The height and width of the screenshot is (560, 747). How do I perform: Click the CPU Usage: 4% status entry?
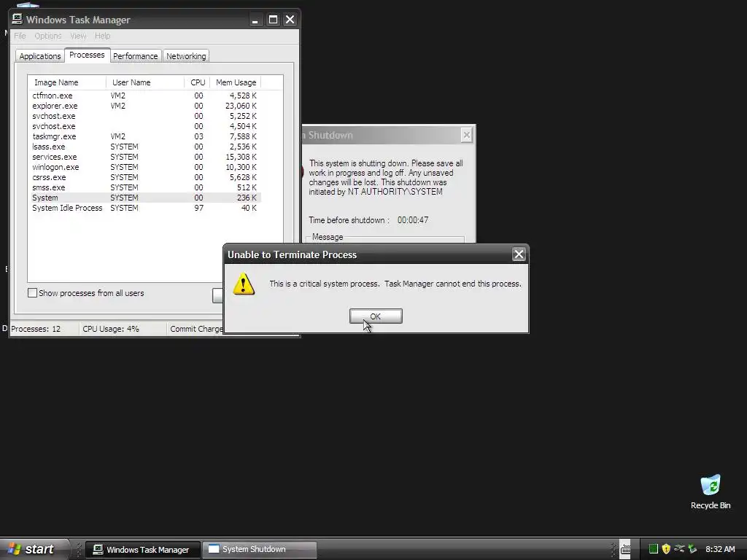122,329
